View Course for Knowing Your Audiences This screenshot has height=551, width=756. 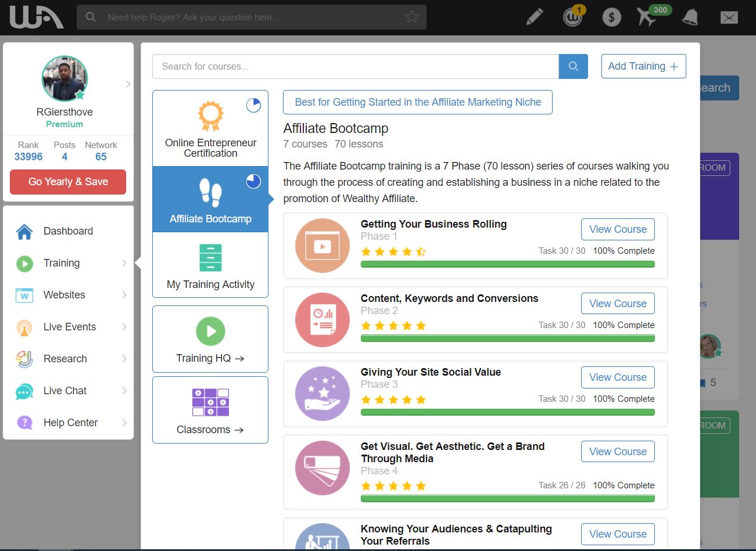tap(618, 534)
